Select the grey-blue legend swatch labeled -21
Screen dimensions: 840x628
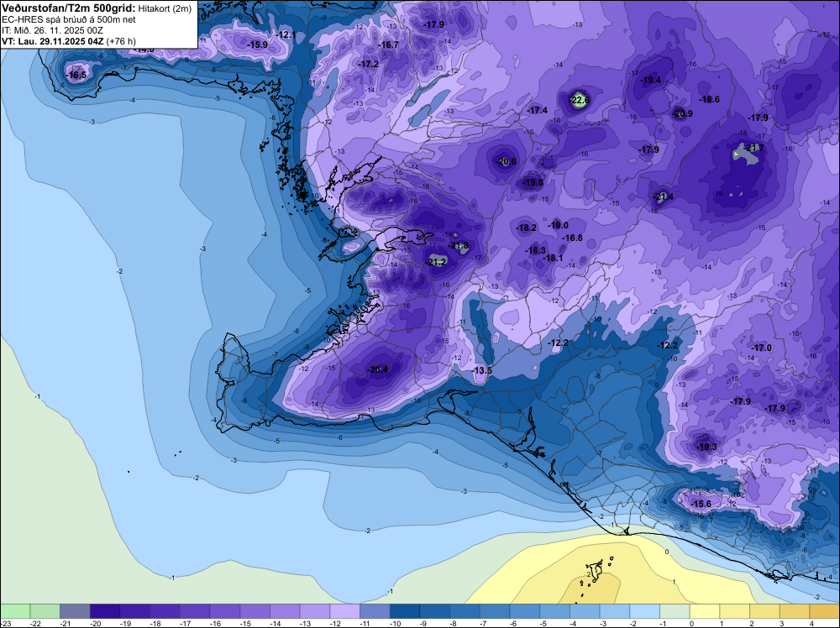[75, 611]
